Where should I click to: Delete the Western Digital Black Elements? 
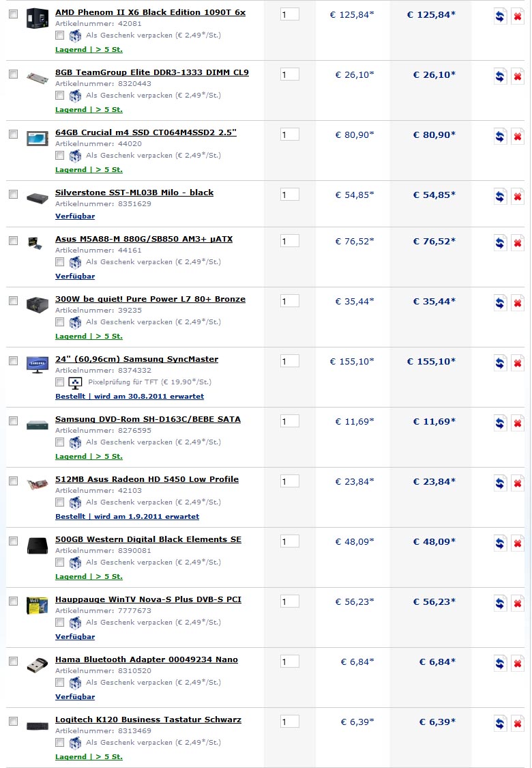tap(517, 543)
